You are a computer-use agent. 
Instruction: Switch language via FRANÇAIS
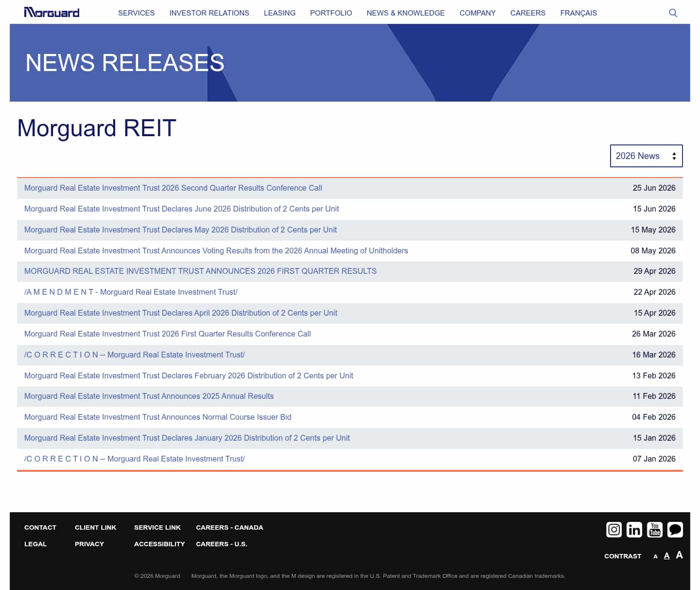[x=578, y=13]
